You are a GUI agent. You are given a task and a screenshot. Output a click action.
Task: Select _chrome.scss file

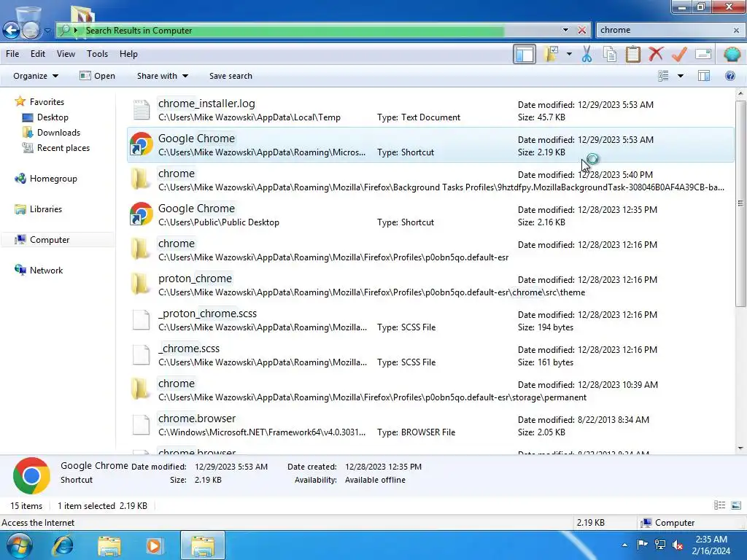click(430, 355)
